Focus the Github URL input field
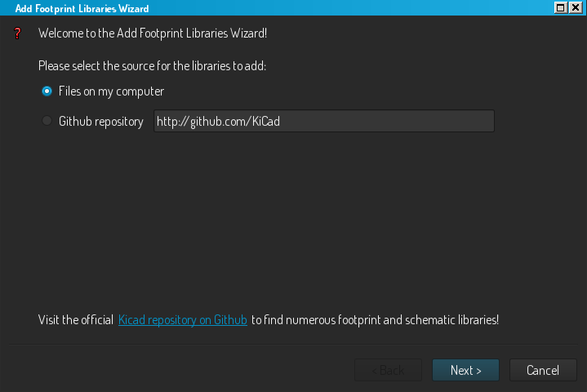 [x=323, y=121]
